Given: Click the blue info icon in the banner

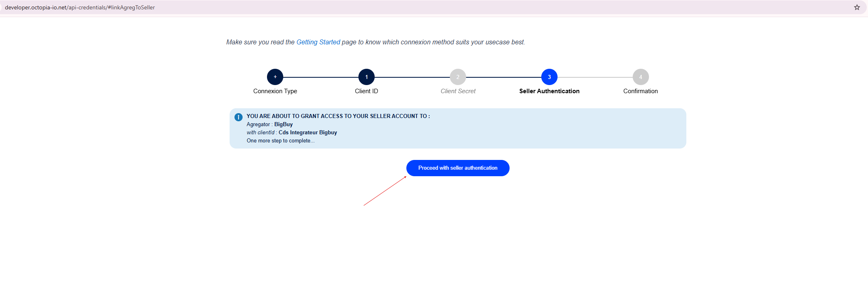Looking at the screenshot, I should [239, 117].
